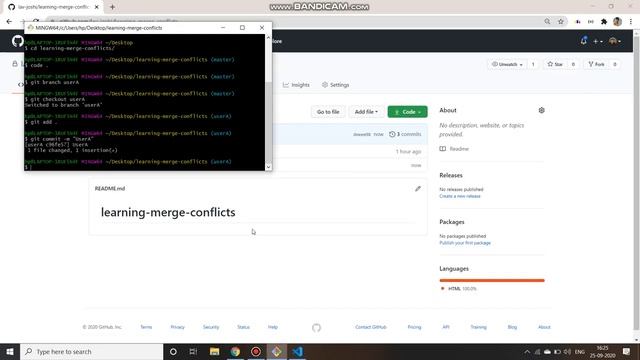The height and width of the screenshot is (360, 640).
Task: Click HTML 100.0% language entry
Action: pos(459,289)
